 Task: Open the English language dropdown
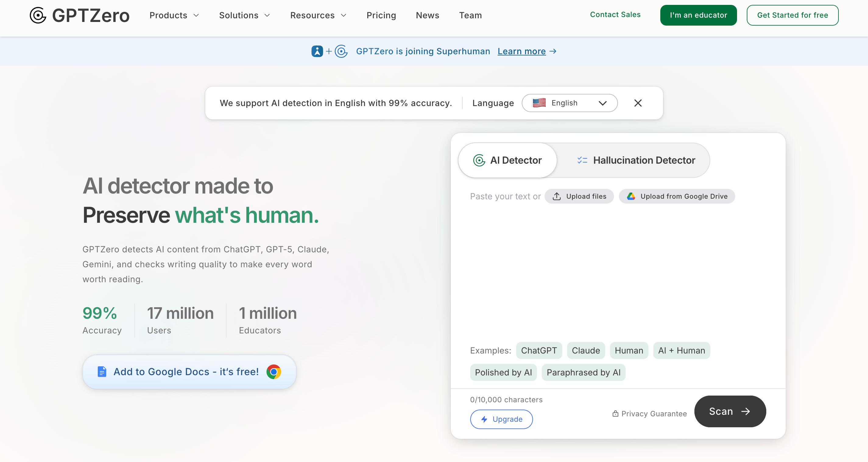[570, 103]
